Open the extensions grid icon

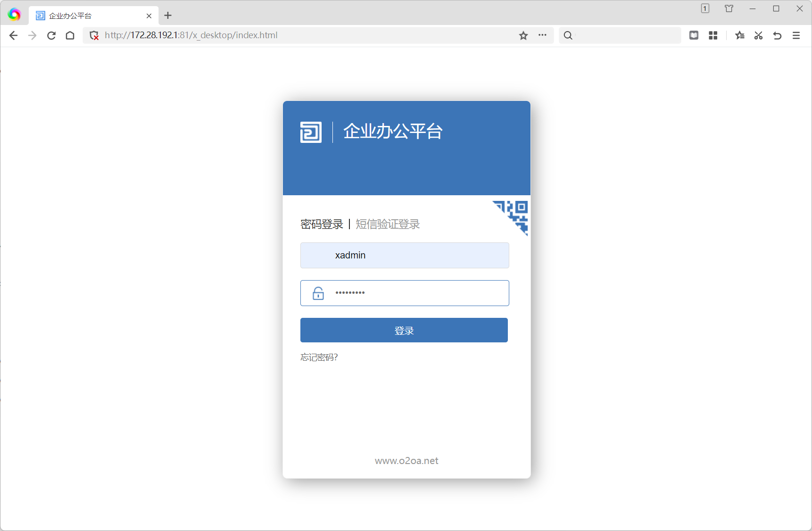(x=713, y=35)
